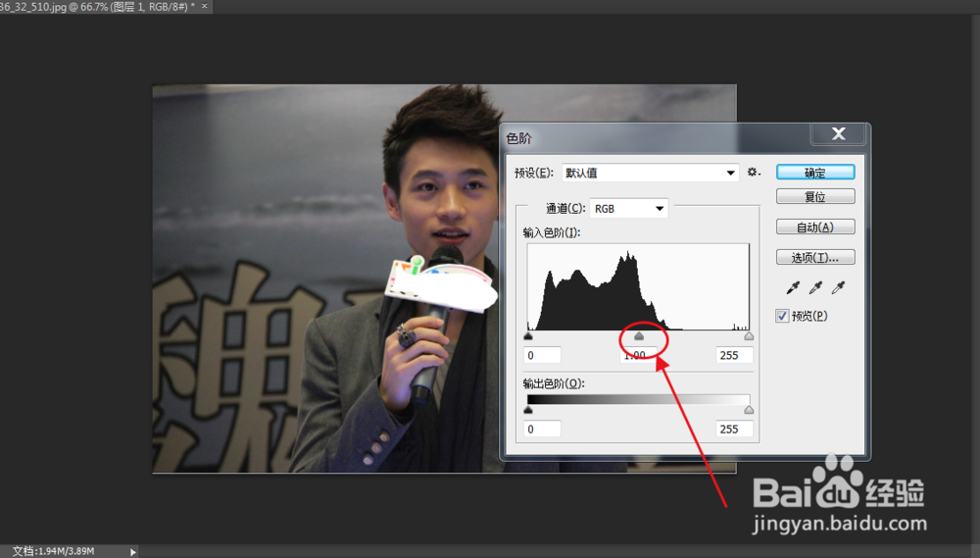The image size is (980, 558).
Task: Click the input midtone gamma value field
Action: click(x=639, y=355)
